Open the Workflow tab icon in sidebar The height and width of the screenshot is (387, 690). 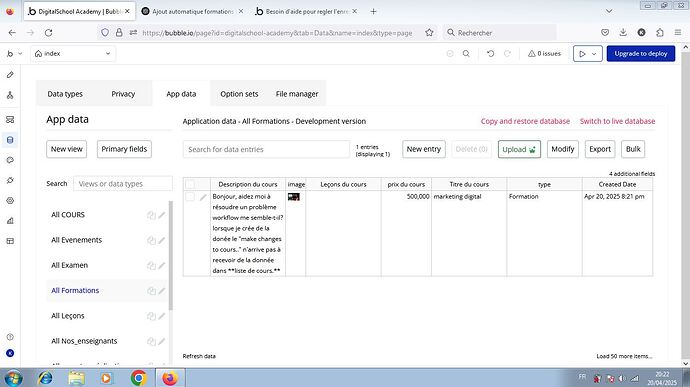click(10, 96)
